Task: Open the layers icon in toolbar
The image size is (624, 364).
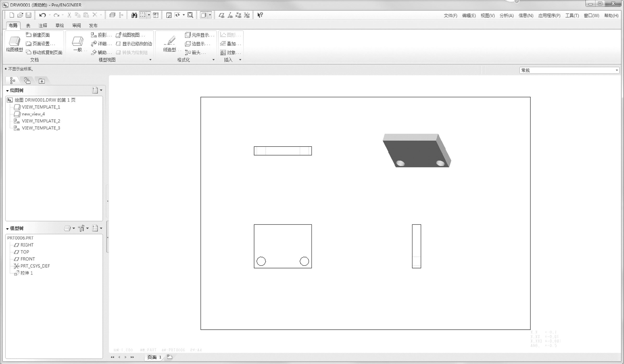Action: click(x=112, y=15)
